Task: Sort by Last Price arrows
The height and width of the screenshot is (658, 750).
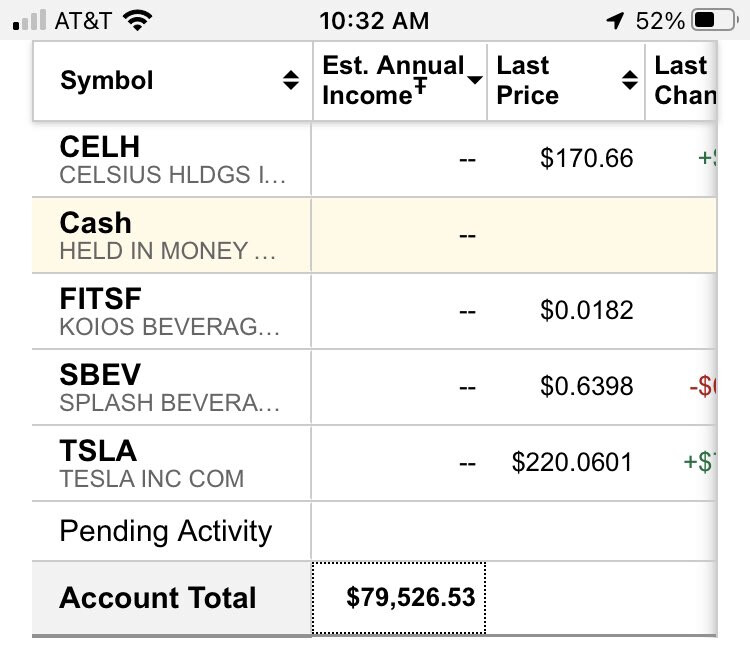Action: 630,80
